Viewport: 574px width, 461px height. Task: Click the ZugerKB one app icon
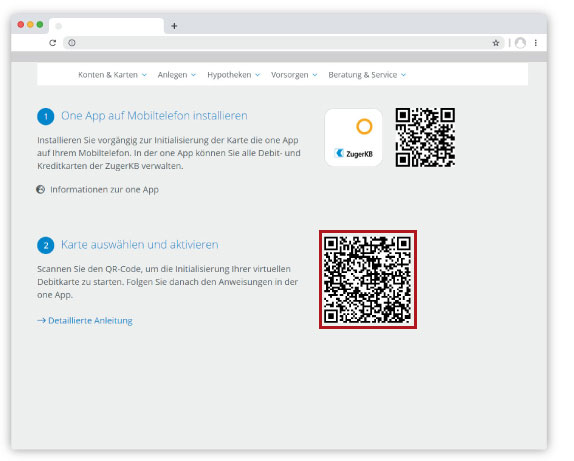point(354,137)
